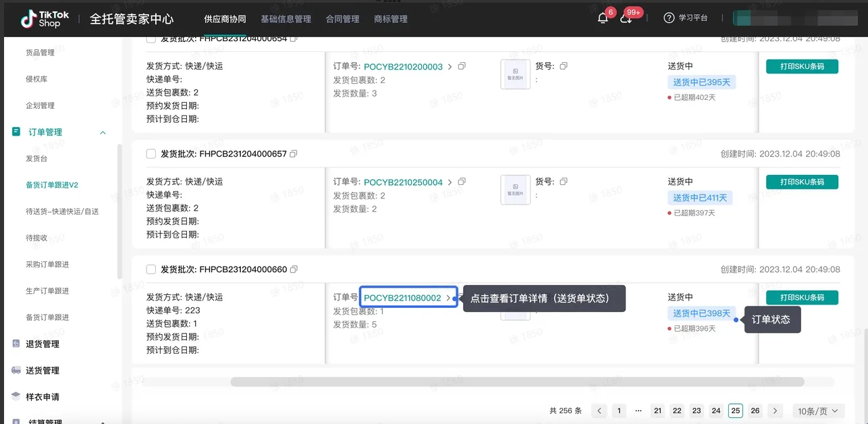Click the 样衣申请 sidebar icon
Viewport: 868px width, 424px height.
coord(16,396)
